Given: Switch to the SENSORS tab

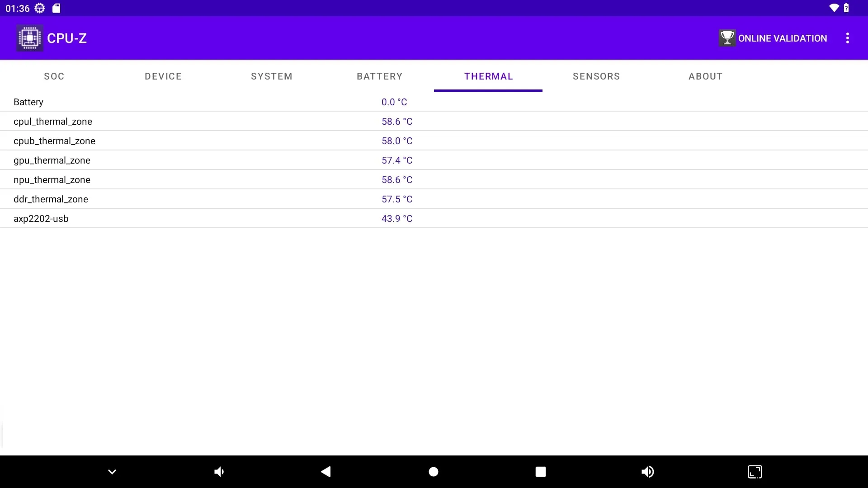Looking at the screenshot, I should point(596,76).
